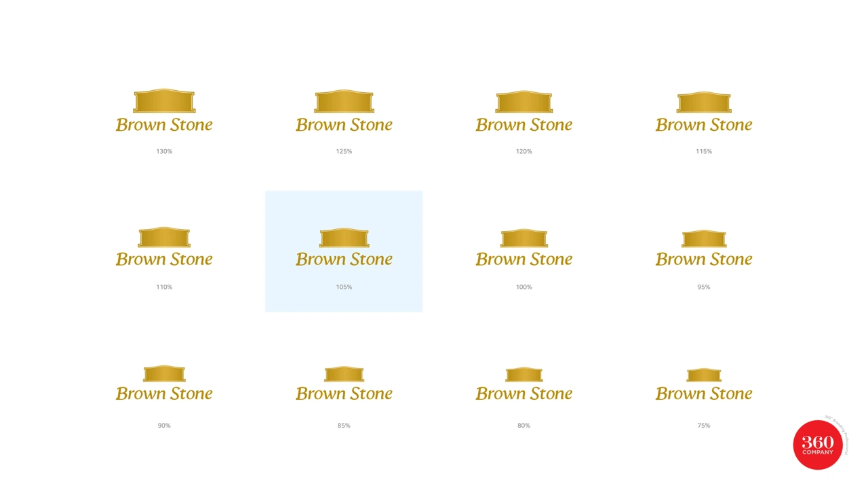Screen dimensions: 868x488
Task: Select the Brown Stone logo at 85%
Action: point(344,384)
